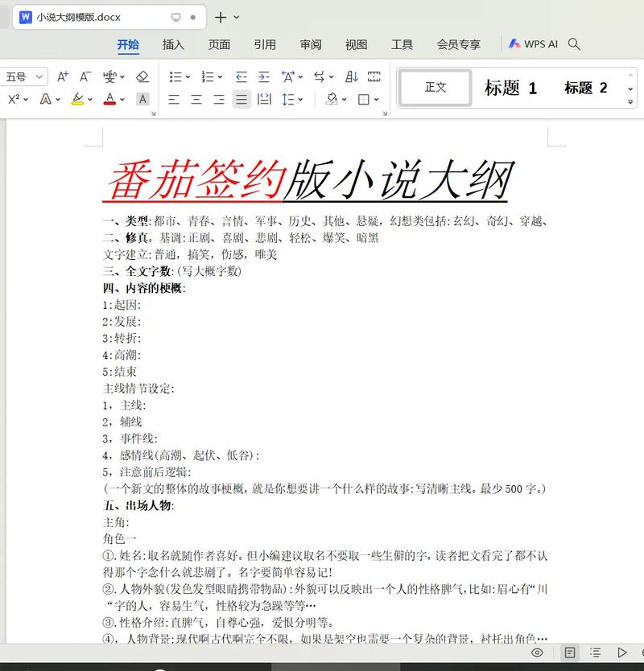Switch to page layout view icon
Screen dimensions: 644x671
569,652
